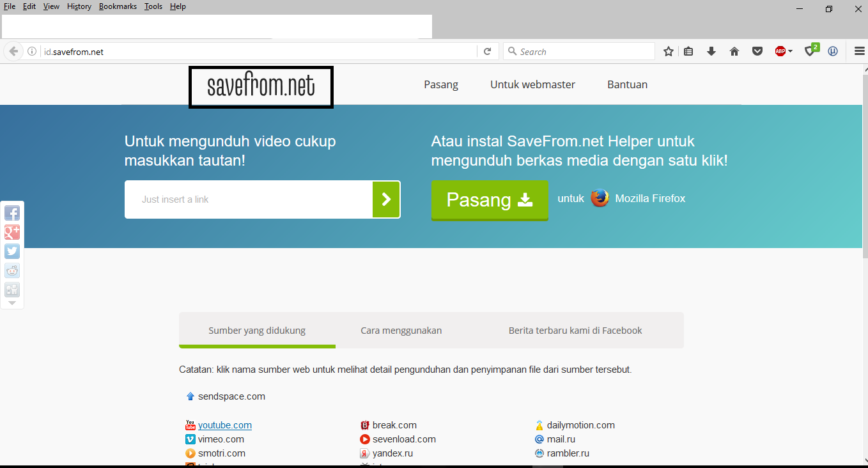The image size is (868, 468).
Task: Open the mail.ru source link
Action: tap(561, 439)
